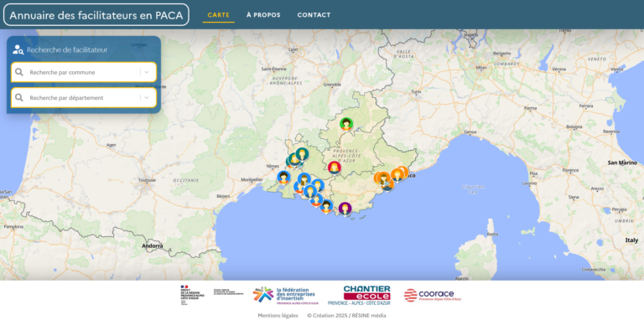Click the Andorra label on the map

153,246
